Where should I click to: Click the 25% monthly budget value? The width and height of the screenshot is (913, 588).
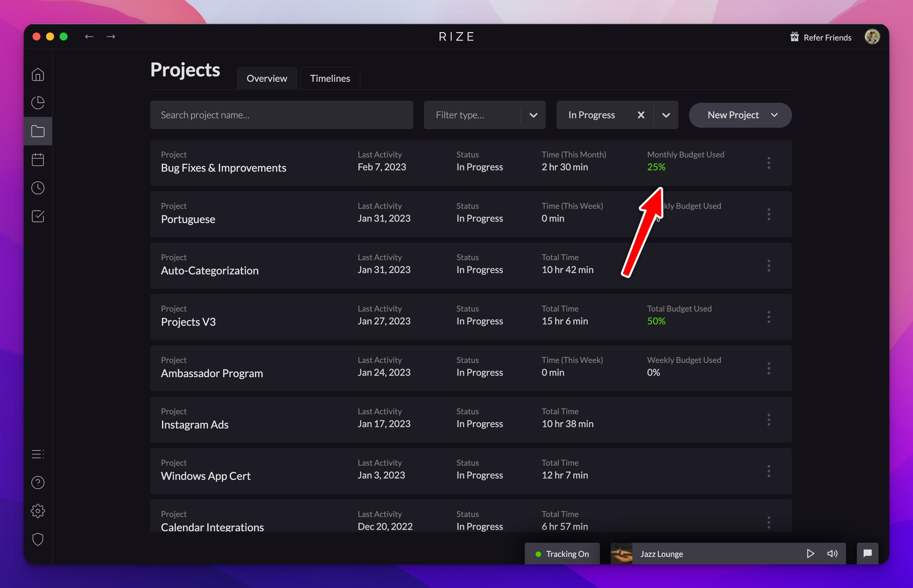tap(656, 167)
